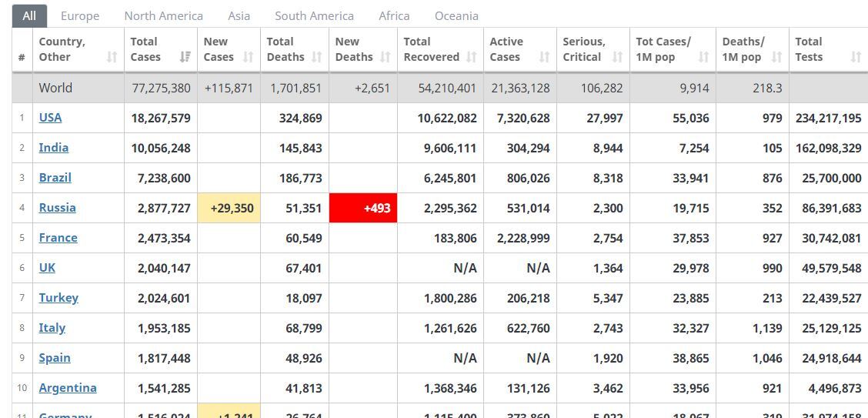
Task: Sort by New Cases arrows icon
Action: point(249,57)
